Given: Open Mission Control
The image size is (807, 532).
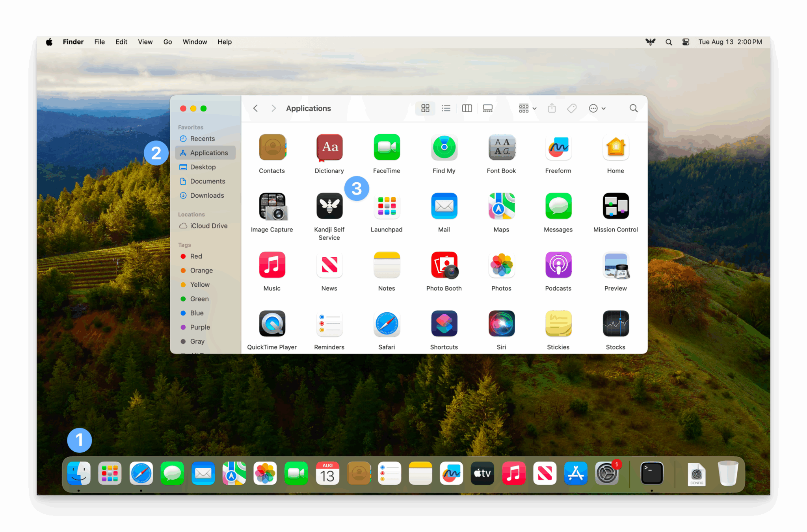Looking at the screenshot, I should pos(615,206).
